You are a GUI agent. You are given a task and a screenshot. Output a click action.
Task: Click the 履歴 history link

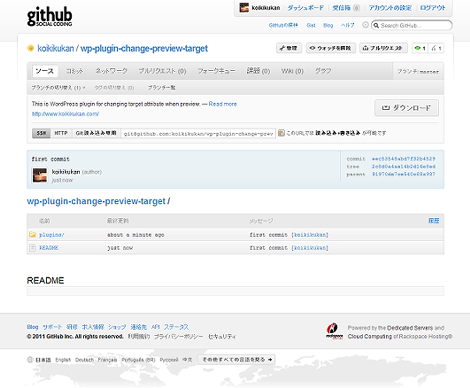tap(434, 221)
